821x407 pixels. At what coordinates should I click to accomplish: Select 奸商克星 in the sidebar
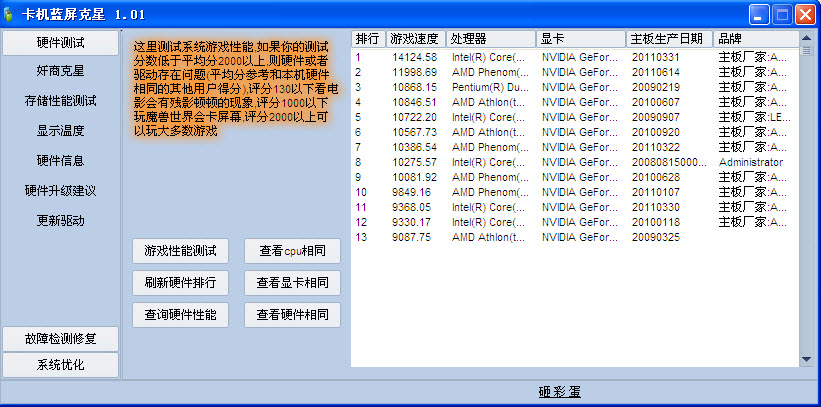pyautogui.click(x=61, y=71)
